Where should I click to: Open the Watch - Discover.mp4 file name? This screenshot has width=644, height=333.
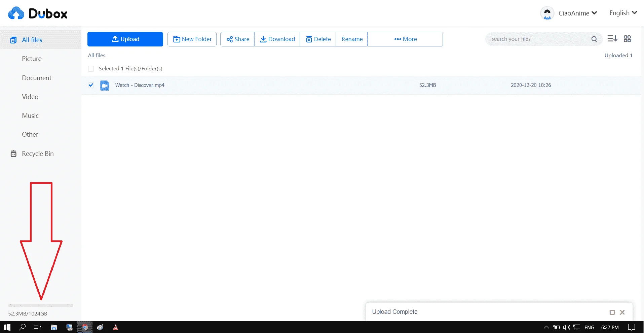click(140, 85)
